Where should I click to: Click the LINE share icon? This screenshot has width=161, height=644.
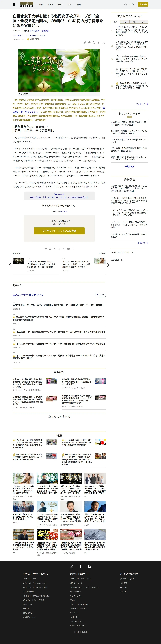(x=68, y=249)
